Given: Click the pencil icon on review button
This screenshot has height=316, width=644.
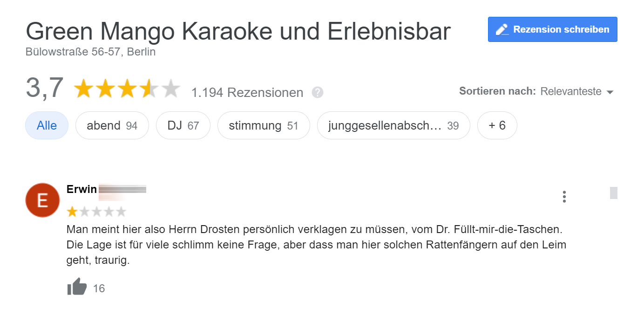Looking at the screenshot, I should coord(502,30).
